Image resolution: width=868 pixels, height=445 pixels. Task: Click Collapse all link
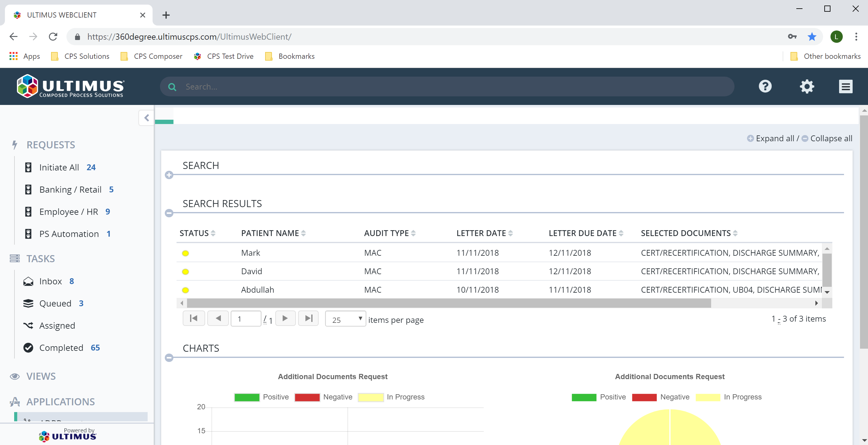(831, 138)
